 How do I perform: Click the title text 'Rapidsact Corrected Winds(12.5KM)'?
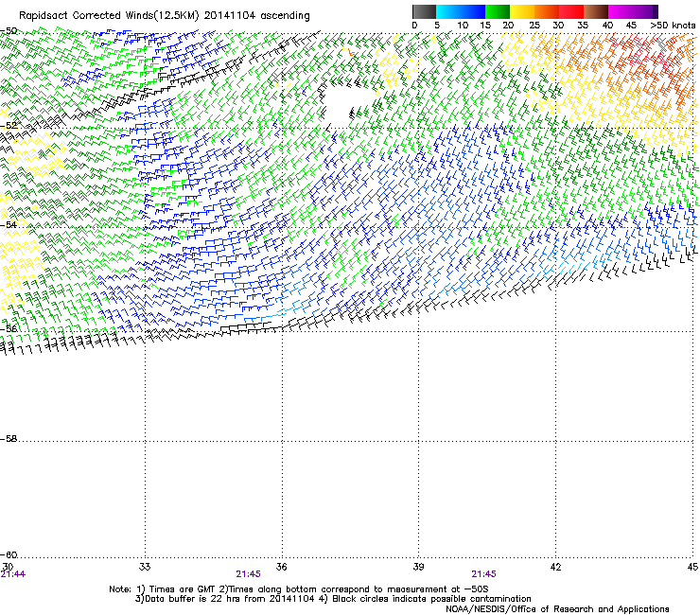[x=108, y=16]
